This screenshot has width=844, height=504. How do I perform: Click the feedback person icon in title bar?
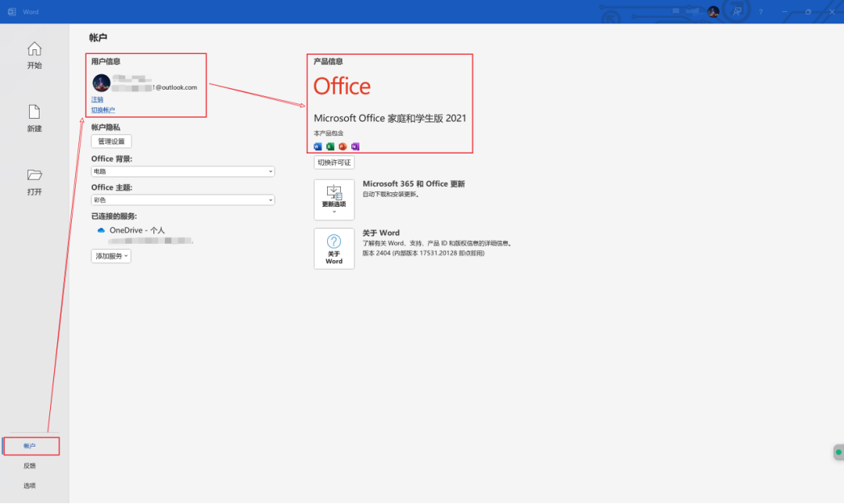737,11
